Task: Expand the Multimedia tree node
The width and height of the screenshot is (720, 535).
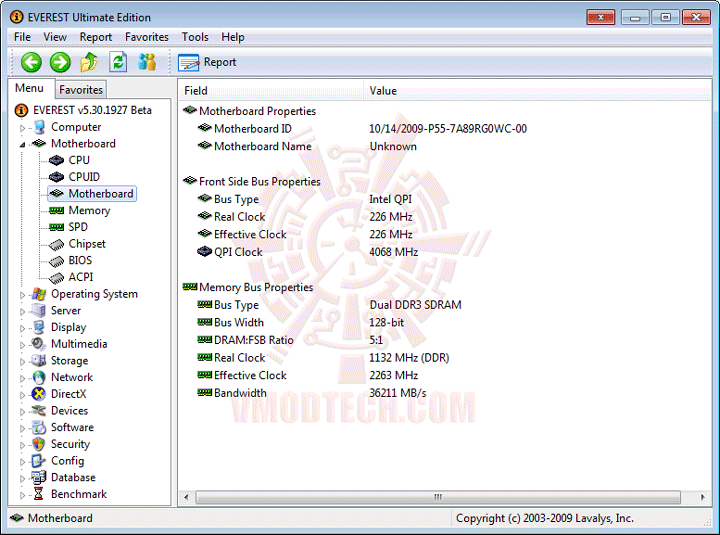Action: click(x=22, y=345)
